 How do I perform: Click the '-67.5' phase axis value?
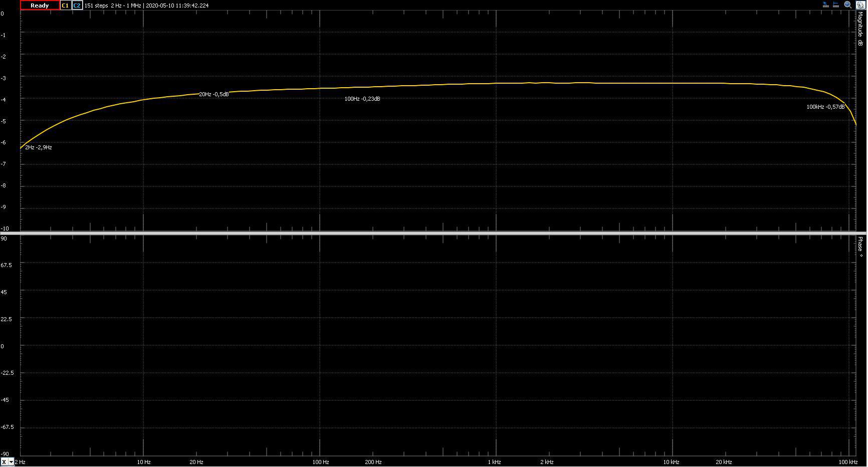(7, 427)
